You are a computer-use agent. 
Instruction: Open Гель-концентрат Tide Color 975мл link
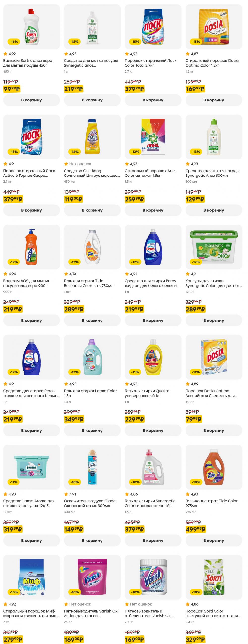coord(212,503)
